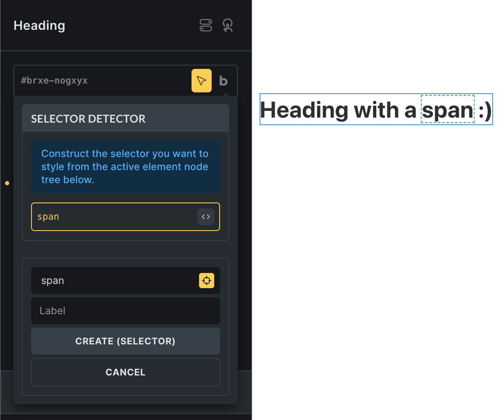Click the bold 'b' class icon

point(223,81)
